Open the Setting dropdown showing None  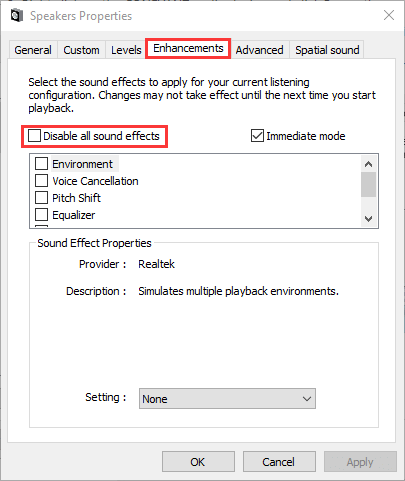[227, 399]
